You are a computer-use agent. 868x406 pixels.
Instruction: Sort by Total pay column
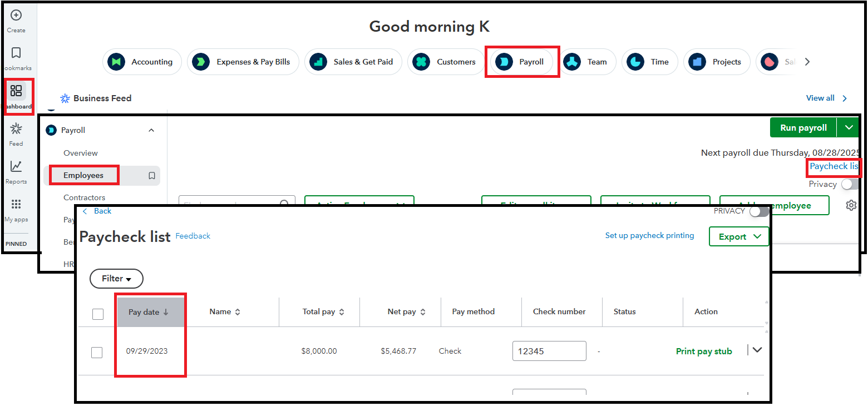323,312
